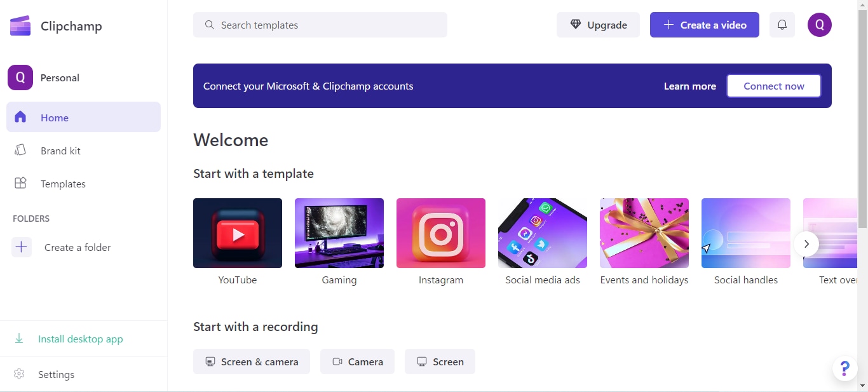Viewport: 868px width, 392px height.
Task: Open the YouTube template thumbnail
Action: coord(238,233)
